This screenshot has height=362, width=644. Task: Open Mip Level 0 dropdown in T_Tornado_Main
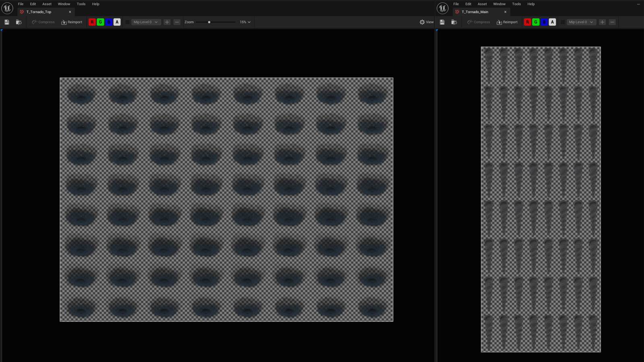pyautogui.click(x=581, y=22)
